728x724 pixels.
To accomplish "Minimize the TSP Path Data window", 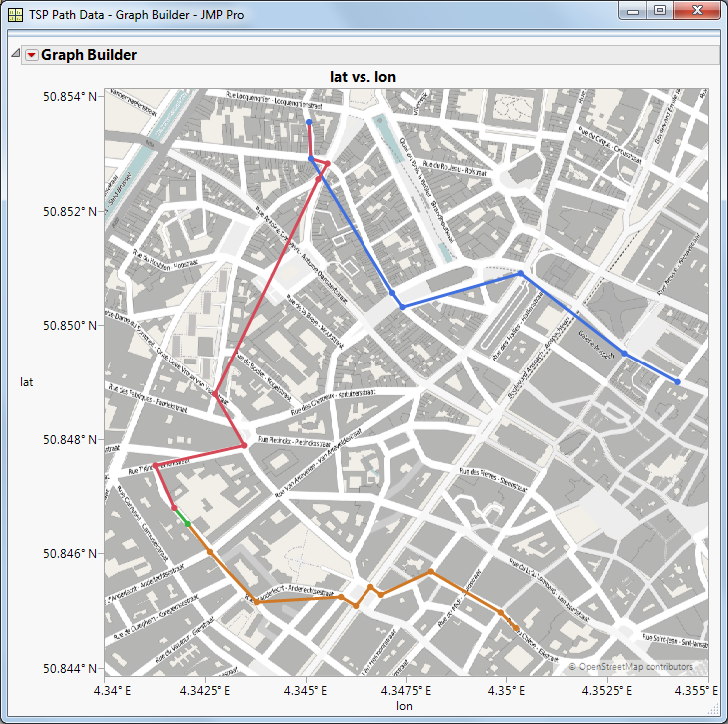I will tap(633, 11).
